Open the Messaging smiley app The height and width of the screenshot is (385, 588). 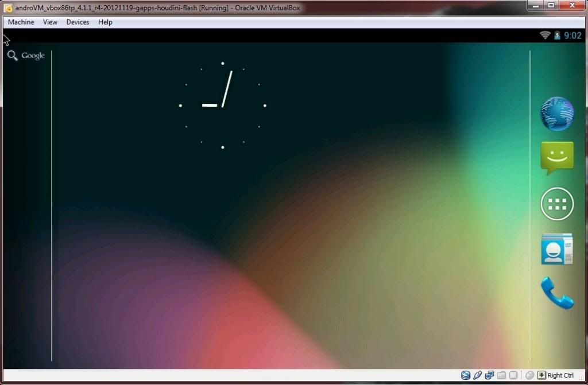557,158
